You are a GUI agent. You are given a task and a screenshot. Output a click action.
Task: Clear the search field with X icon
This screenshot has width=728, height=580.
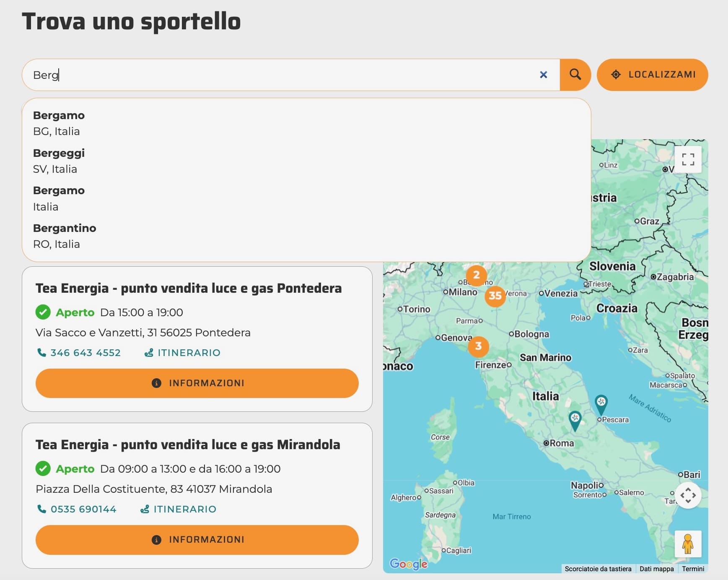(543, 75)
